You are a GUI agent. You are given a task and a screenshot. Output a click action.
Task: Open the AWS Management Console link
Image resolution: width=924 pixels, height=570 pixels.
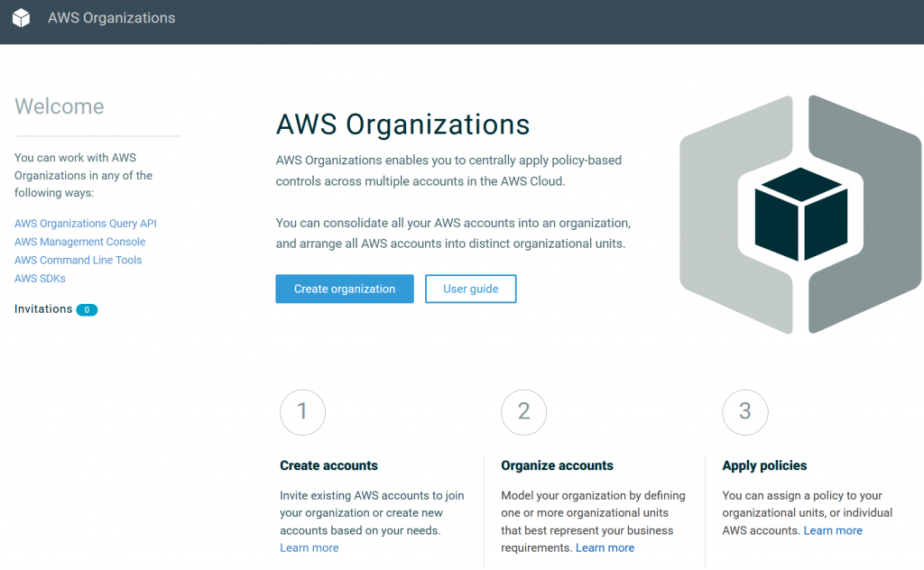click(x=79, y=242)
